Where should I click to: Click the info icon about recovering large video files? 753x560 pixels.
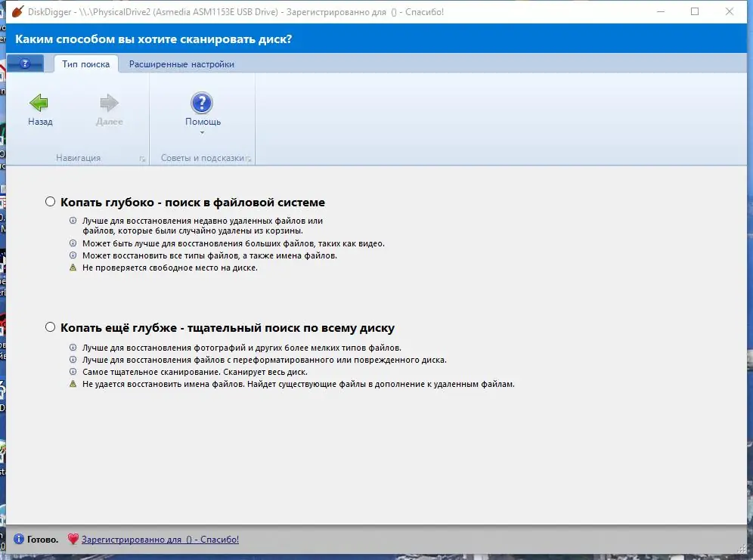tap(73, 243)
